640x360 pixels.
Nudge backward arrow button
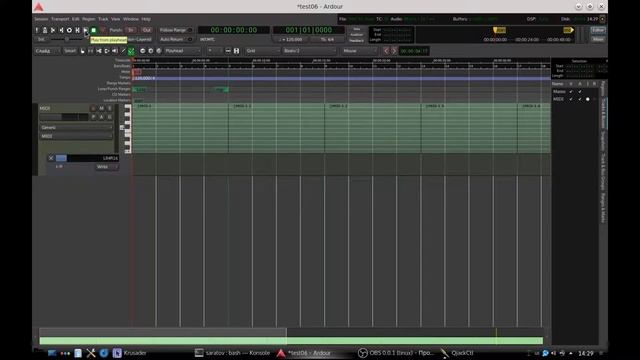[x=386, y=51]
